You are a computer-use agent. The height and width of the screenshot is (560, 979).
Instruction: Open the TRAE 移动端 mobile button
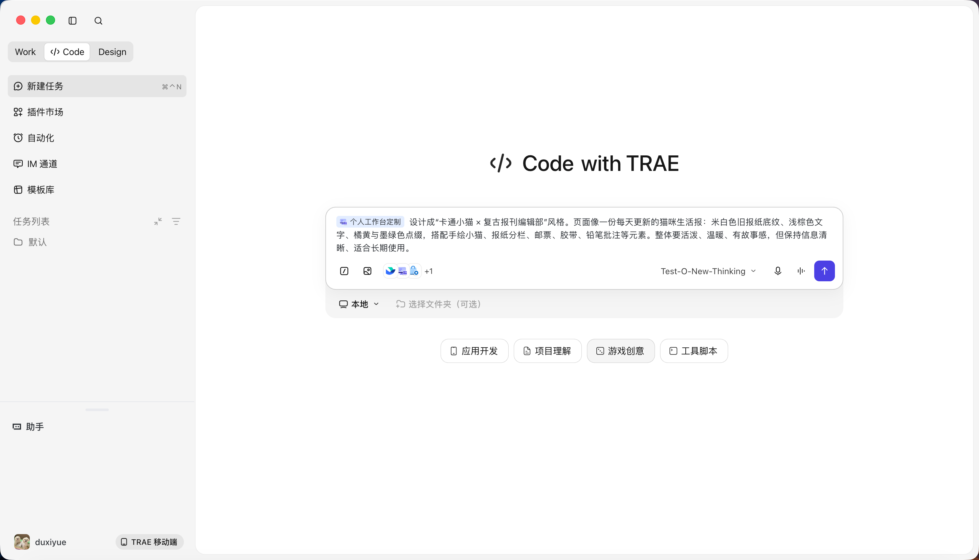(x=150, y=542)
